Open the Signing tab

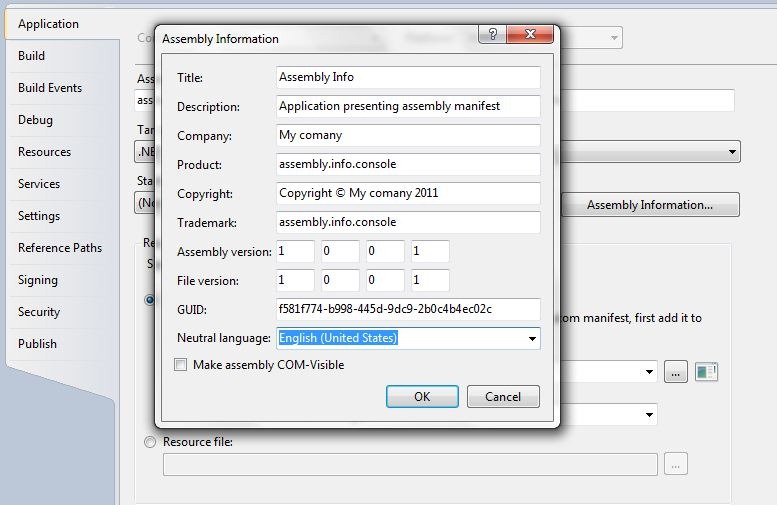[38, 280]
